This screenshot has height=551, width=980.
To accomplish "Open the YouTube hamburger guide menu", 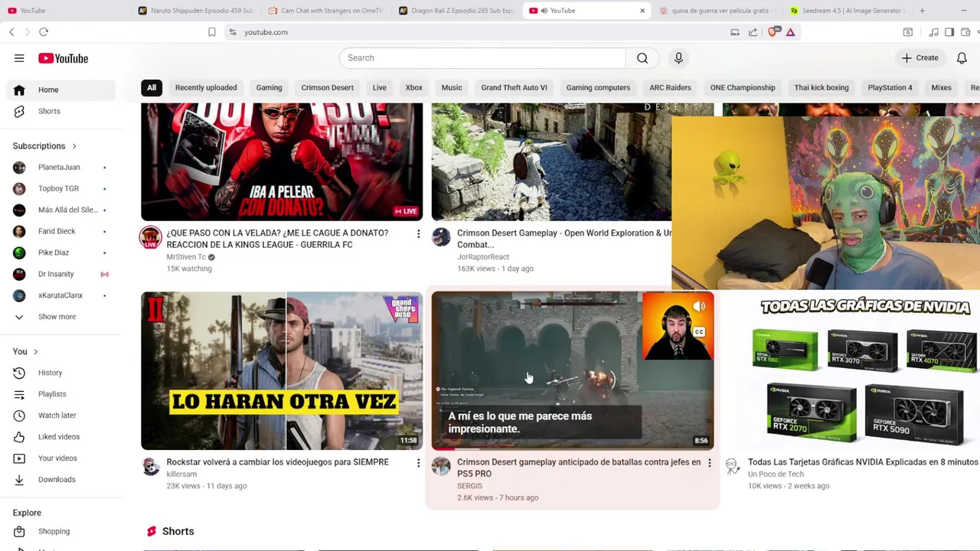I will [x=19, y=58].
